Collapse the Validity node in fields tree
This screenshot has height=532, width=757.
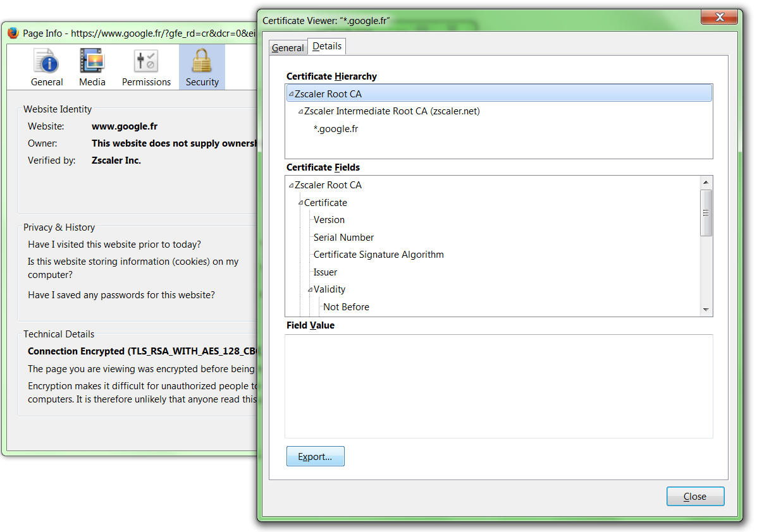point(311,289)
